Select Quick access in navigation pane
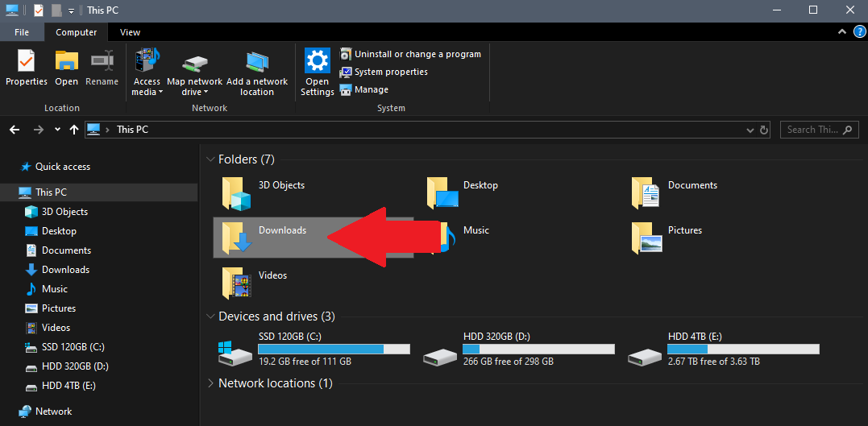This screenshot has height=426, width=868. 55,167
